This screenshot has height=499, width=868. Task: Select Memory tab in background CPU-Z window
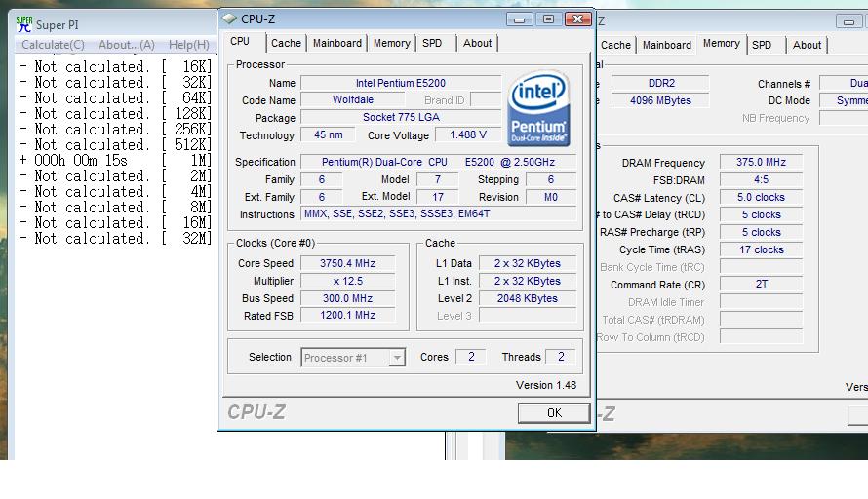722,43
